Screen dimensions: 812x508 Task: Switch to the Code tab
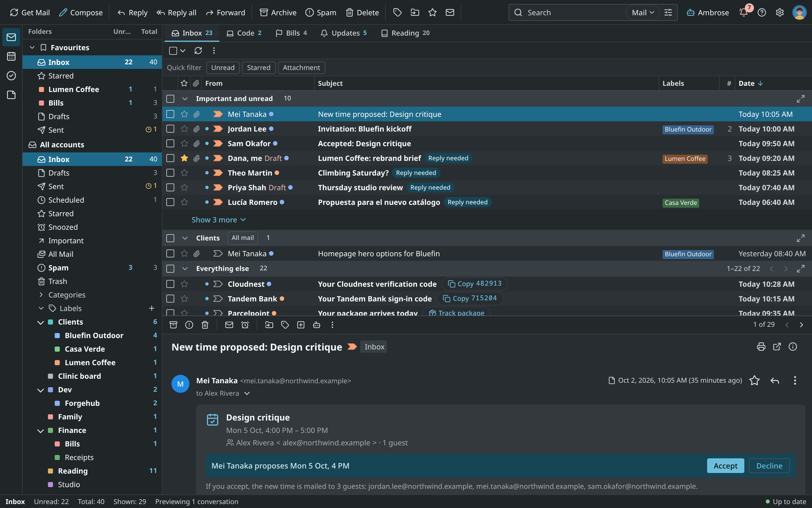tap(244, 33)
